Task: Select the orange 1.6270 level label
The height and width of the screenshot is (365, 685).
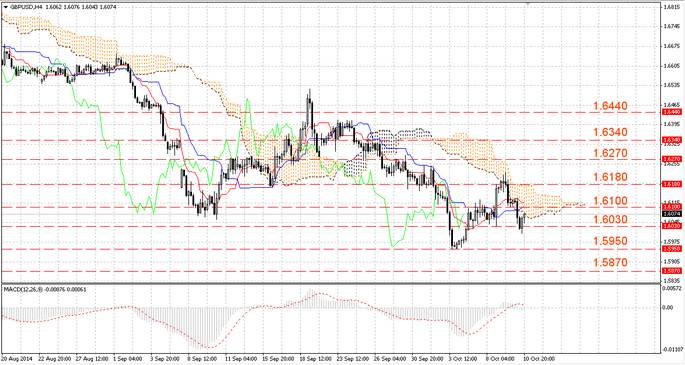Action: point(610,153)
